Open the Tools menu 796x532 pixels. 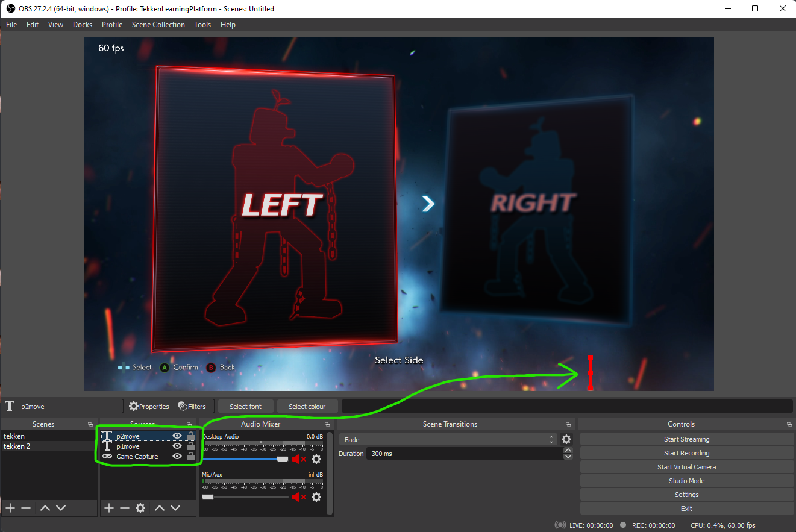(x=202, y=25)
